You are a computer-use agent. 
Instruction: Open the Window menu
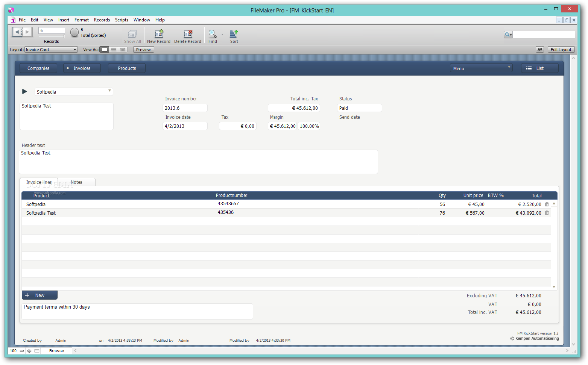pyautogui.click(x=142, y=20)
